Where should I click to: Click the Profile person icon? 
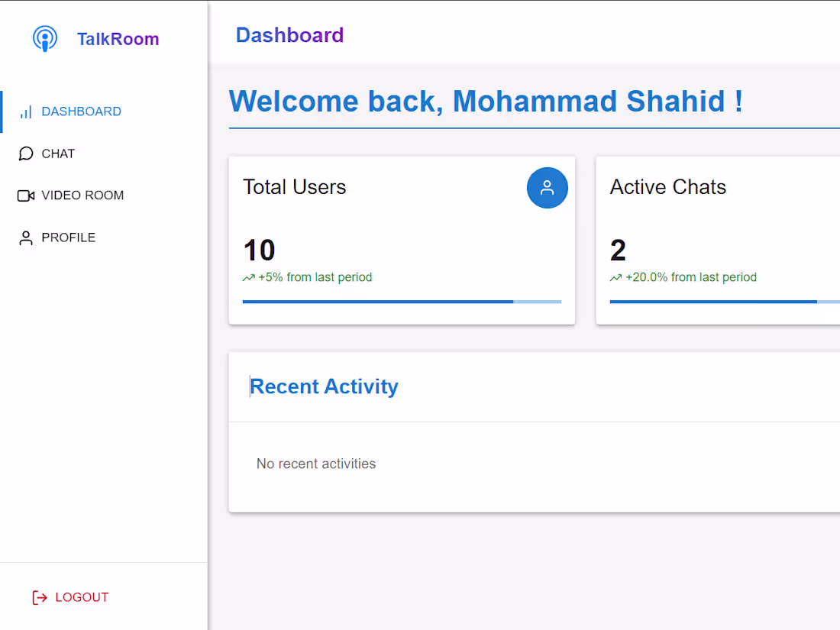[25, 237]
